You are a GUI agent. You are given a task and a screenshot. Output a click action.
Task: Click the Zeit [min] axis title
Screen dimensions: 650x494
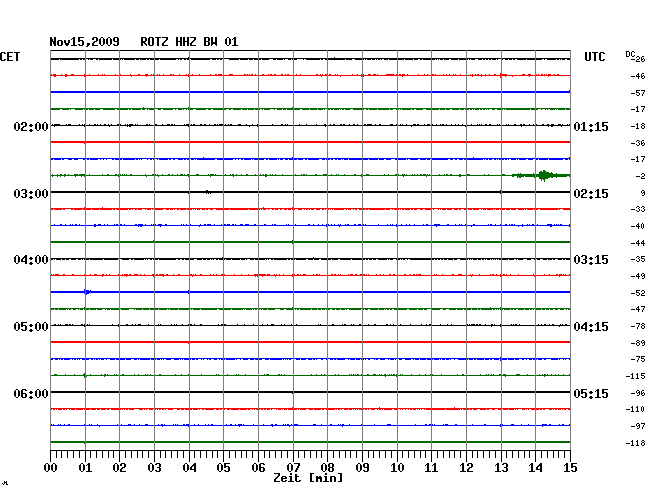(x=308, y=478)
